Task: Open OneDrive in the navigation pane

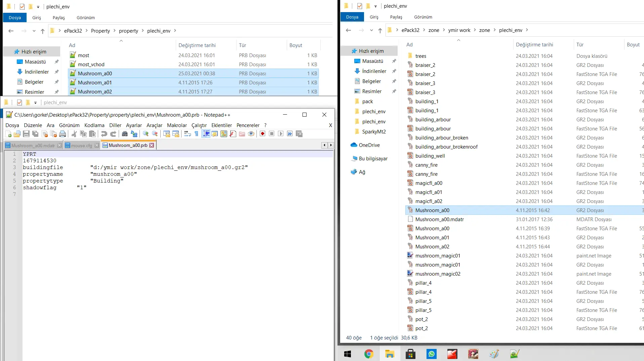Action: 369,145
